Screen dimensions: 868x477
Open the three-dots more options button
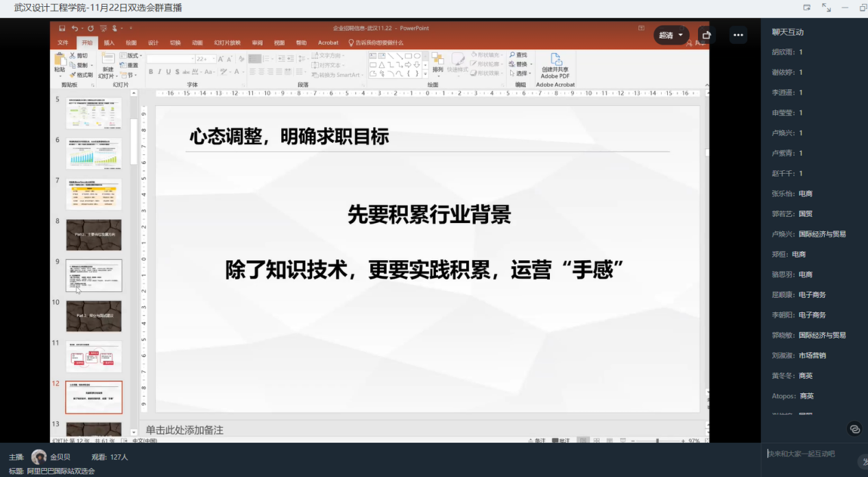click(x=738, y=35)
